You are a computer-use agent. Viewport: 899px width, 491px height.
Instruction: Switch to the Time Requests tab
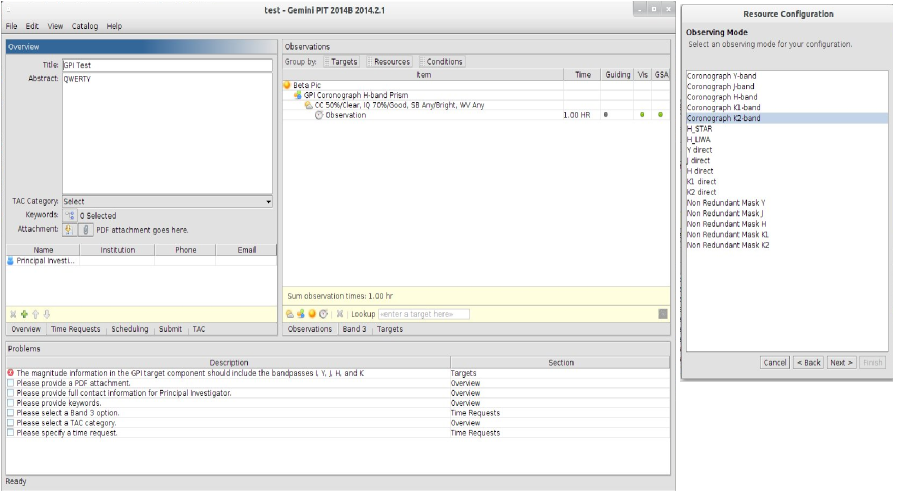(x=75, y=329)
